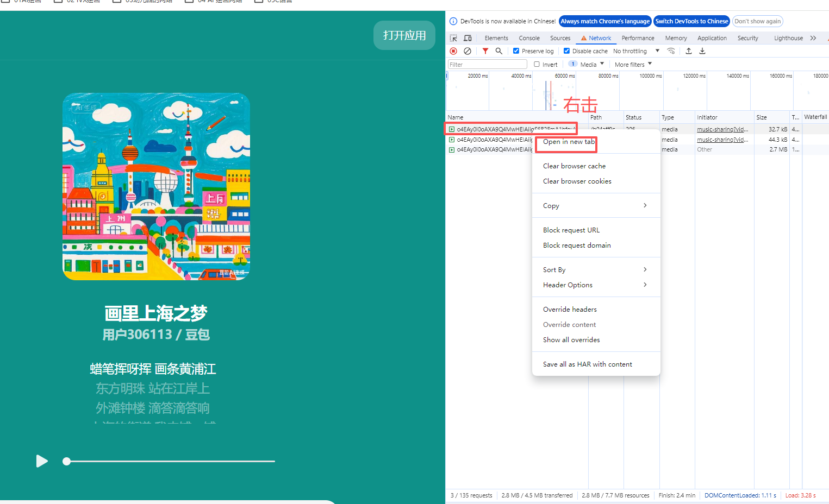Switch to the Application tab
Screen dimensions: 829x504
click(x=712, y=38)
